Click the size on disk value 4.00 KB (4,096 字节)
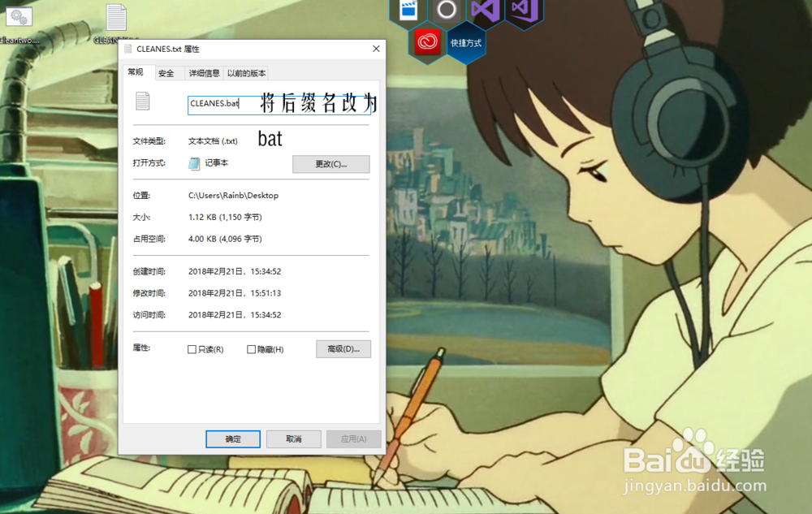The image size is (812, 514). click(x=225, y=239)
